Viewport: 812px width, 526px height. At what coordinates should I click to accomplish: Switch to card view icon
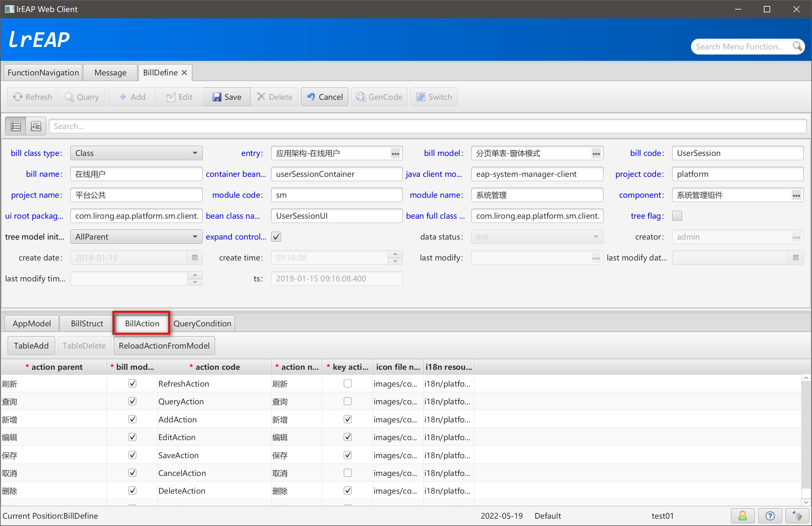click(x=36, y=126)
